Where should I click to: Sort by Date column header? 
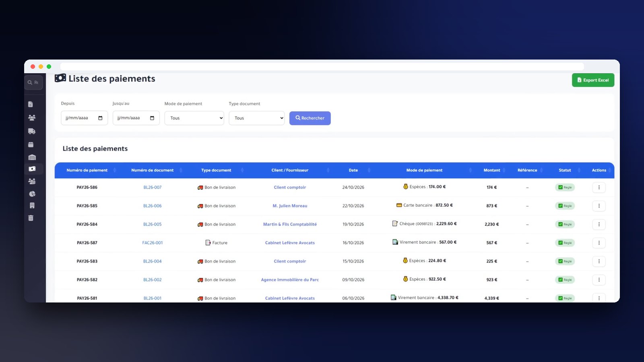[353, 170]
